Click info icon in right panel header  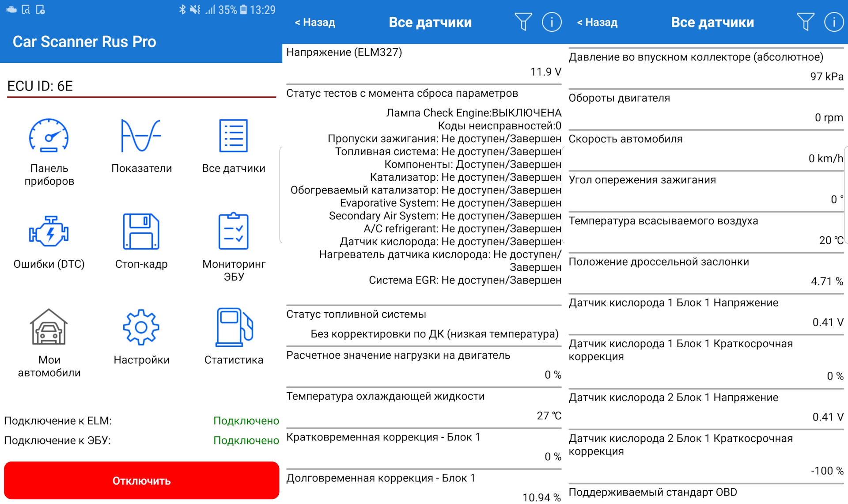point(834,22)
